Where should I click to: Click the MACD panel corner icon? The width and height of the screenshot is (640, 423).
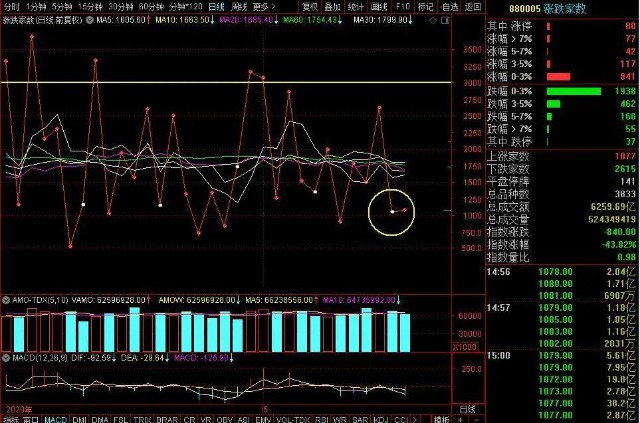(5, 356)
